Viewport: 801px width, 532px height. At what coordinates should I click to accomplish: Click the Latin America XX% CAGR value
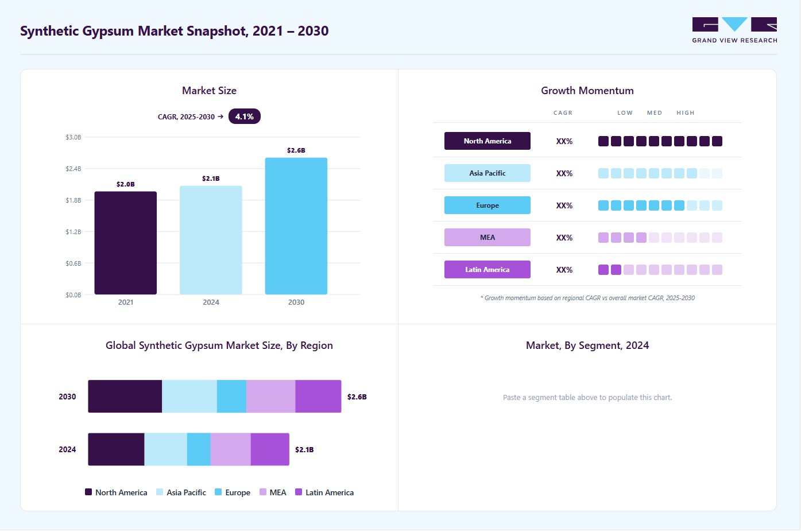pyautogui.click(x=564, y=270)
